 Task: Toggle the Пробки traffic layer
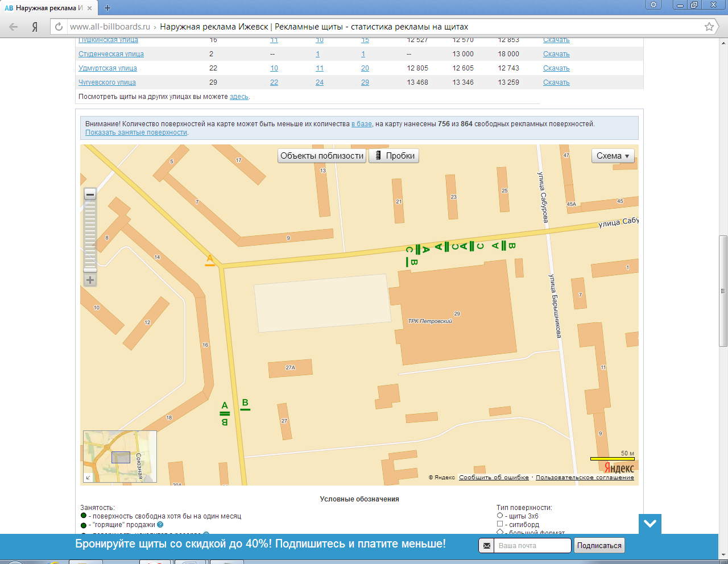[x=394, y=156]
